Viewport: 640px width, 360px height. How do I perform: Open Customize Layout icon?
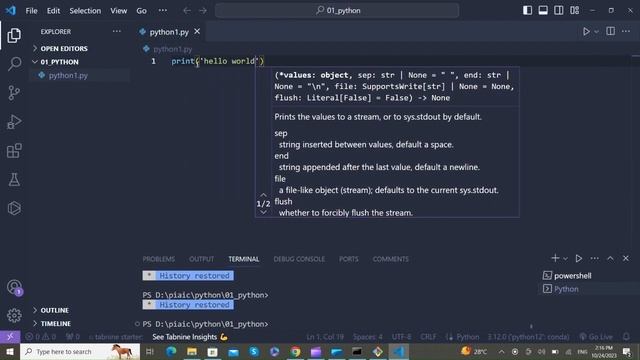[574, 10]
